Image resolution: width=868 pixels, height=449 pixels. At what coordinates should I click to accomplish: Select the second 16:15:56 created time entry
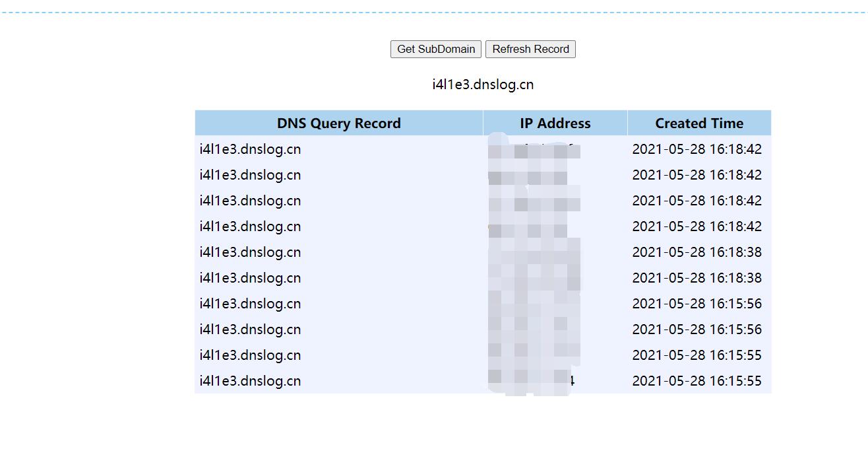697,329
